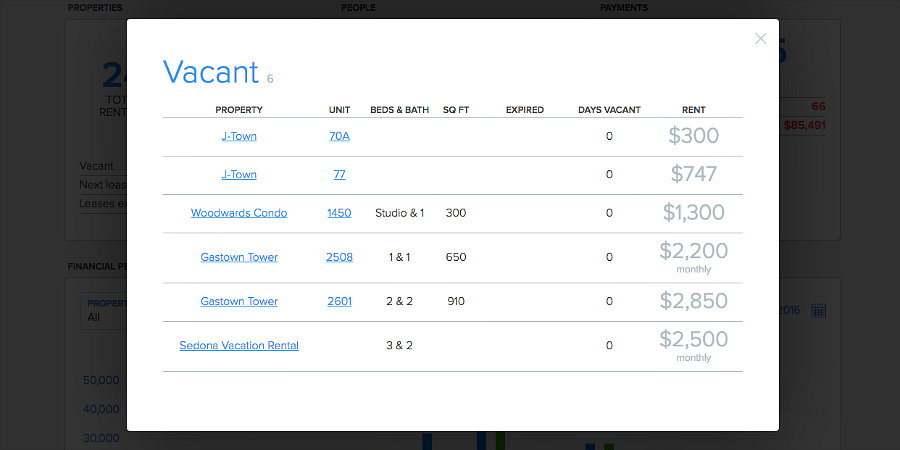Click the Vacant dialog title

tap(211, 72)
